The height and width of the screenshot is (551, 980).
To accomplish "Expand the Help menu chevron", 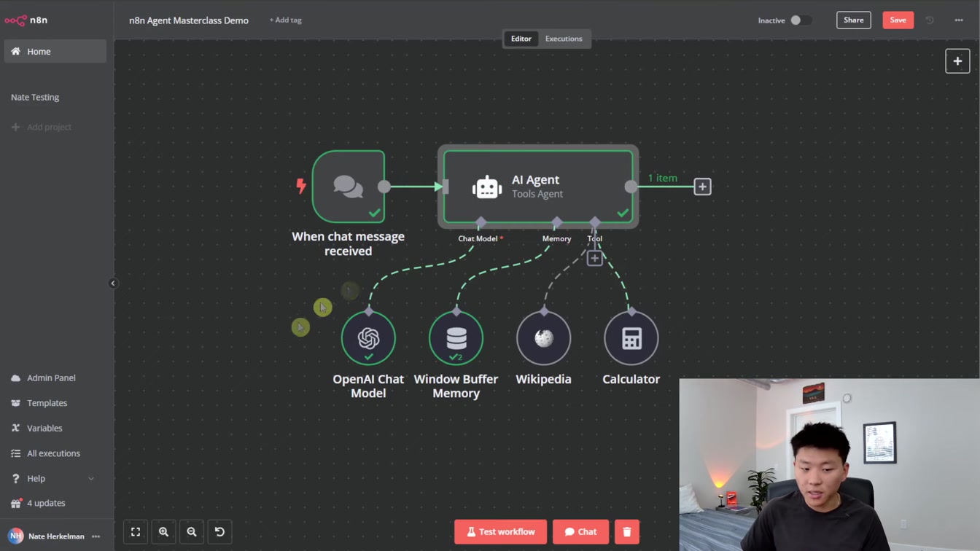I will (91, 479).
